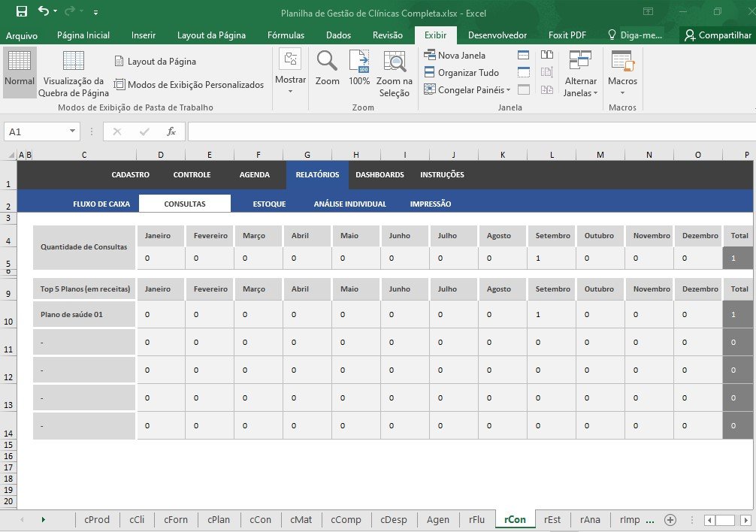The image size is (756, 532).
Task: Add a new sheet with plus icon
Action: coord(670,520)
